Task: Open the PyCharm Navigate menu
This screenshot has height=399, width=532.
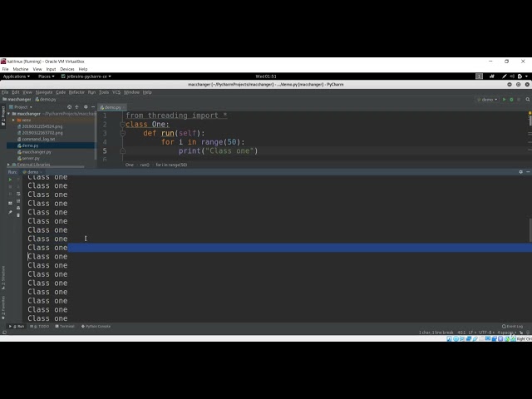Action: [44, 92]
